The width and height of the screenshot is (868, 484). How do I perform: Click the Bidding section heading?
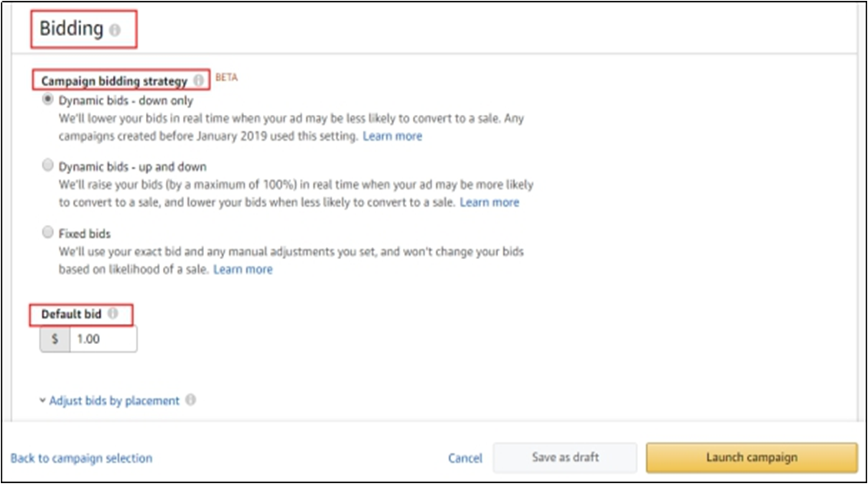point(72,29)
